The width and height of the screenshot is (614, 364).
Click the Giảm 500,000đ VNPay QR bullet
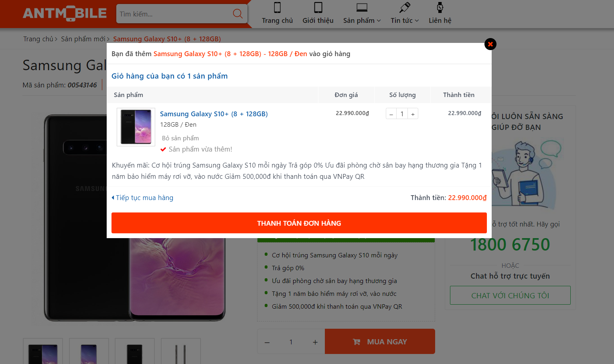337,307
